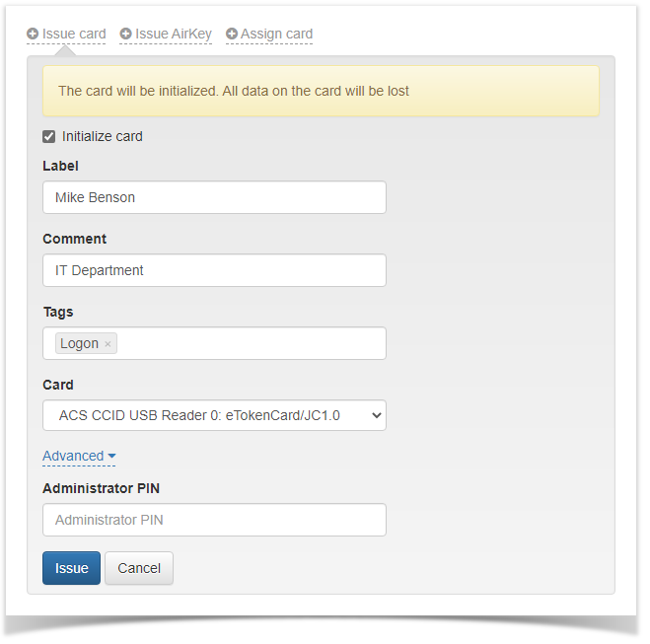Click the plus icon beside Assign card

[x=232, y=34]
